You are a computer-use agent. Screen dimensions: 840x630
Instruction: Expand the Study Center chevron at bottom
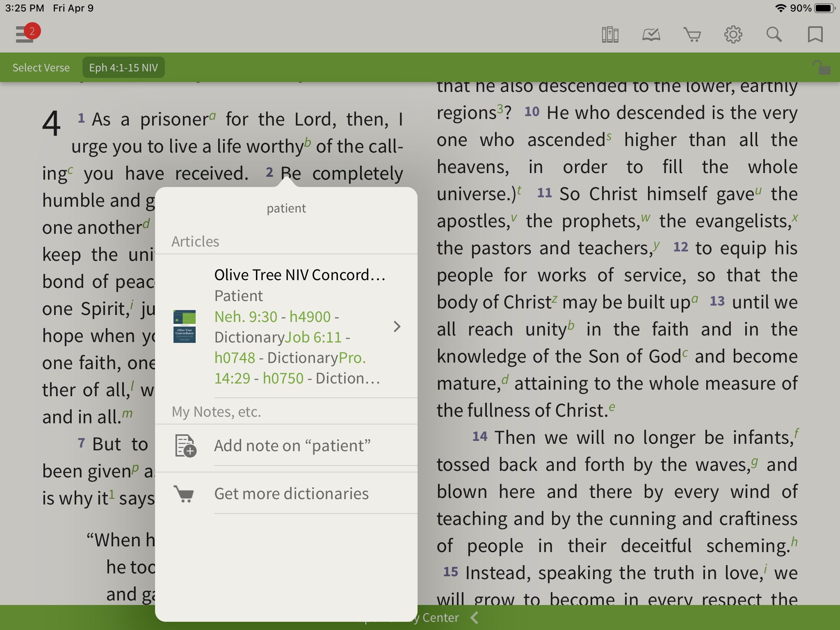click(475, 617)
